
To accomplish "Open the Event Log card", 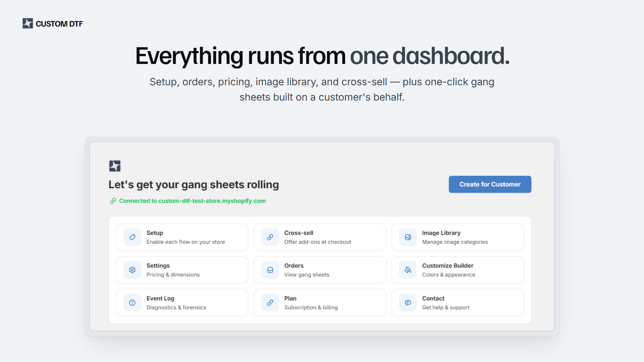I will [x=182, y=303].
